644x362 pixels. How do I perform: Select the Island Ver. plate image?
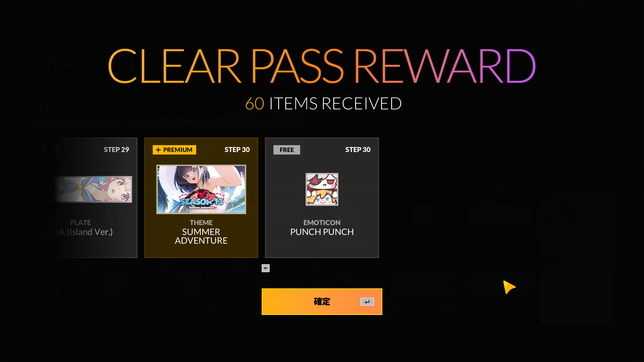click(93, 189)
